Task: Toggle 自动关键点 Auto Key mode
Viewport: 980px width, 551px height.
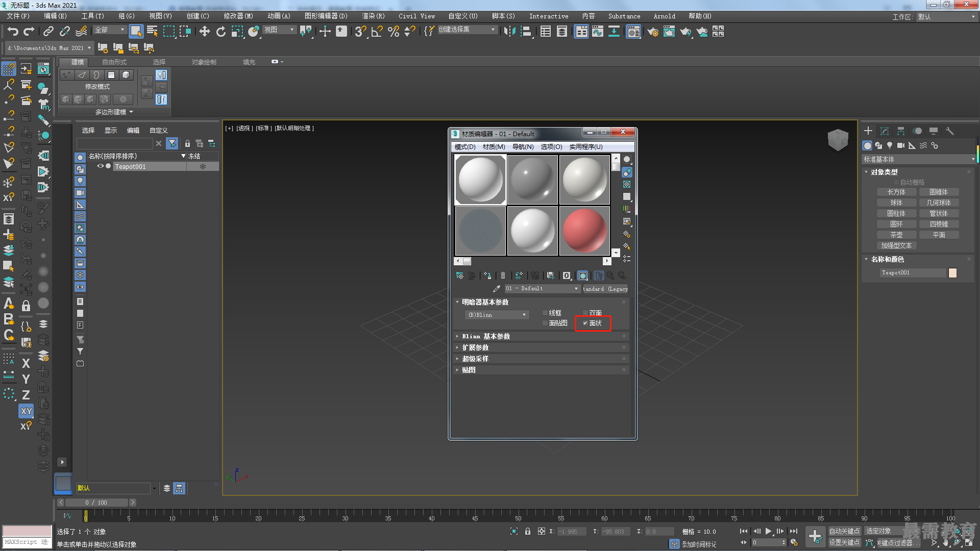Action: [844, 531]
